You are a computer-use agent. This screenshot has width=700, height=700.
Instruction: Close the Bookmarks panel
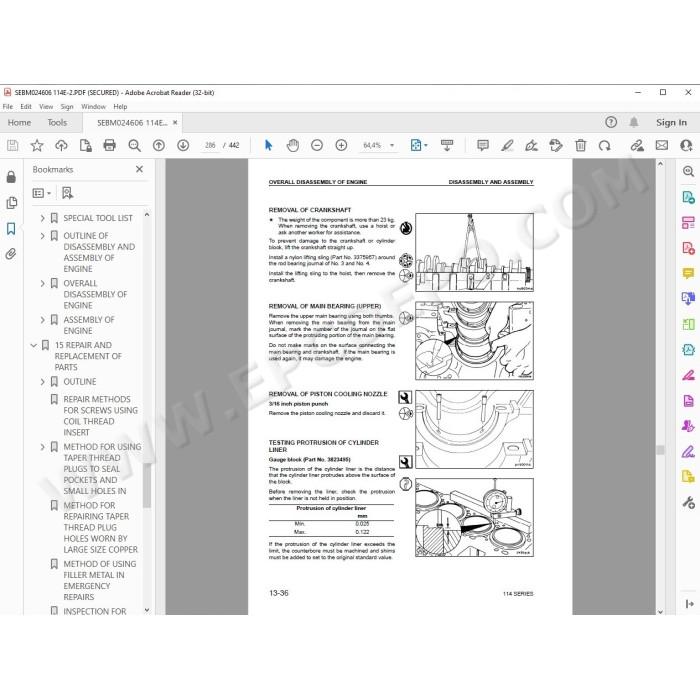pos(139,169)
